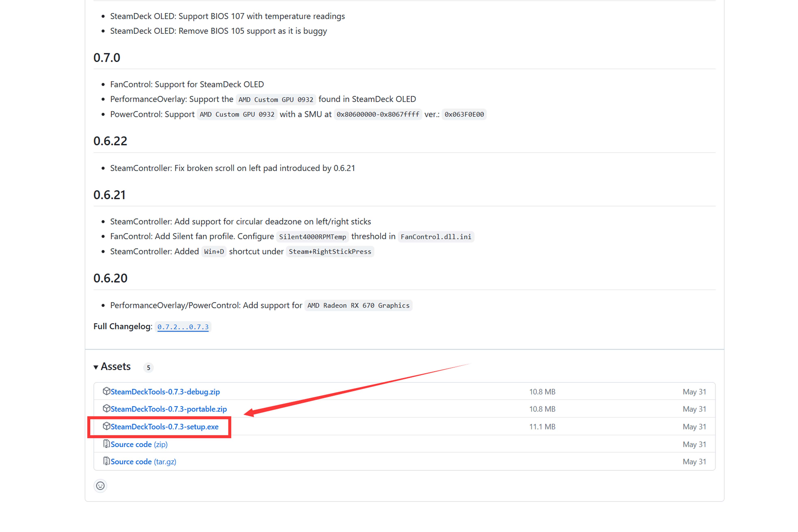Screen dimensions: 798x532
Task: Collapse the Assets section triangle
Action: click(96, 367)
